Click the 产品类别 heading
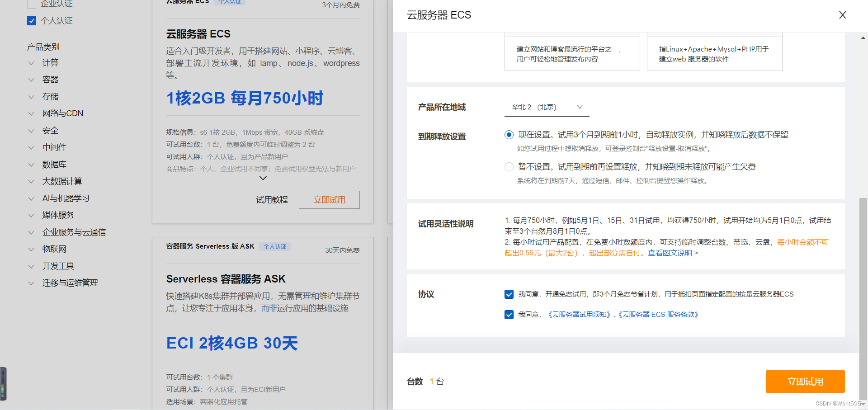Screen dimensions: 868x410 pyautogui.click(x=43, y=47)
